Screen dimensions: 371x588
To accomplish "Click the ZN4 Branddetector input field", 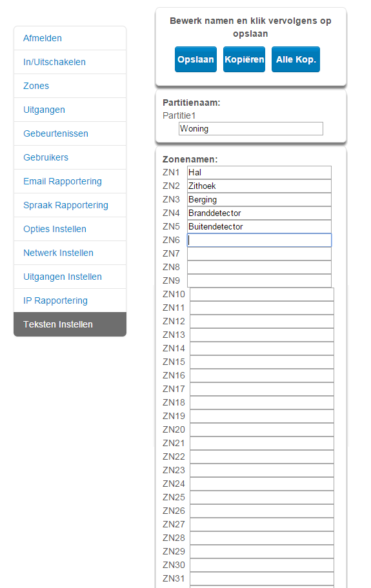I will [259, 213].
